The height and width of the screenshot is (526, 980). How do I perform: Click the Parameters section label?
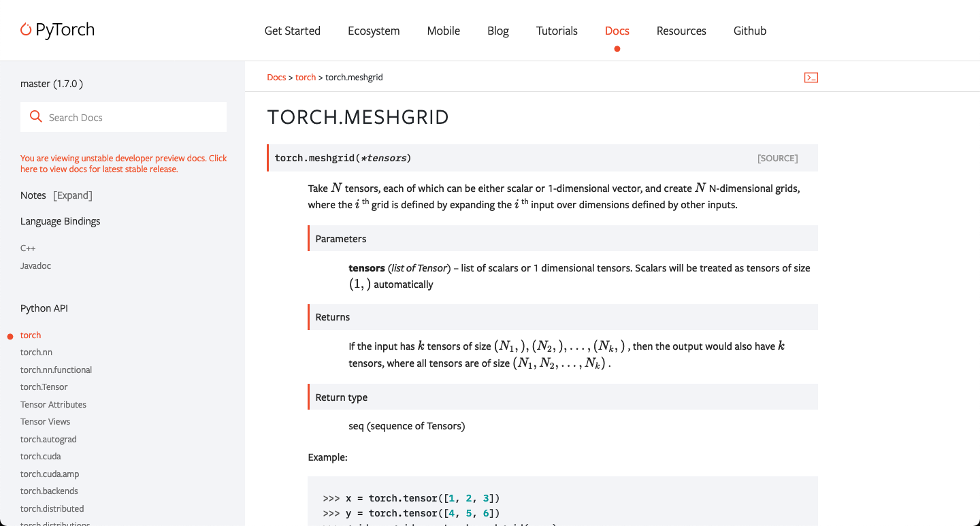[x=341, y=239]
